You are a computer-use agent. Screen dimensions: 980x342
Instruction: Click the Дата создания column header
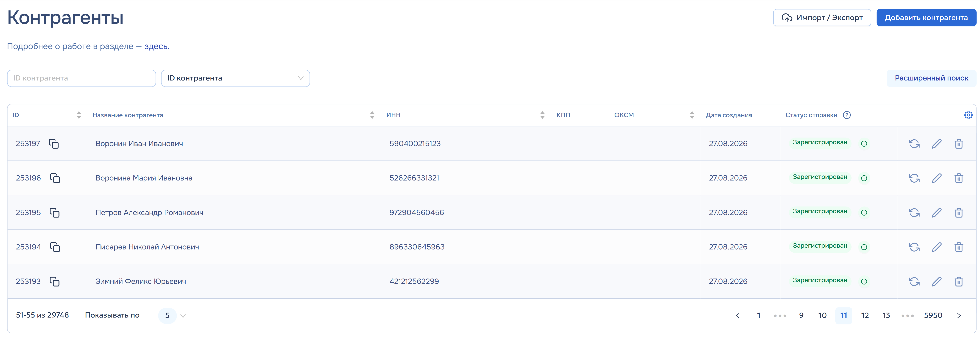(729, 115)
